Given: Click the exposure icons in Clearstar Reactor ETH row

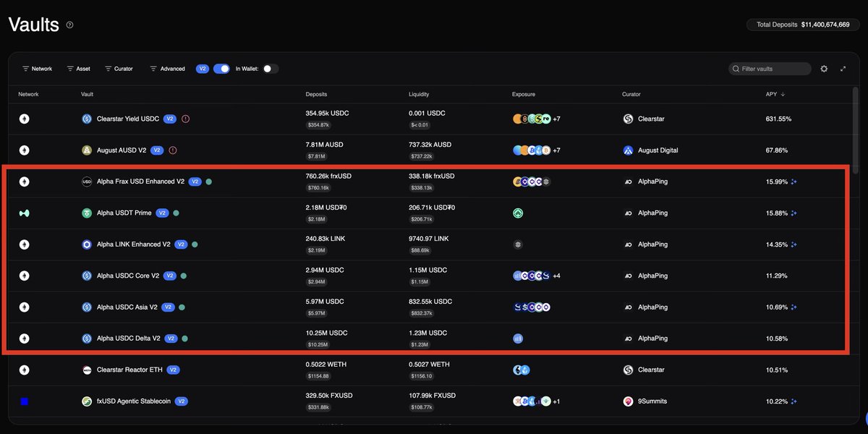Looking at the screenshot, I should pyautogui.click(x=522, y=370).
